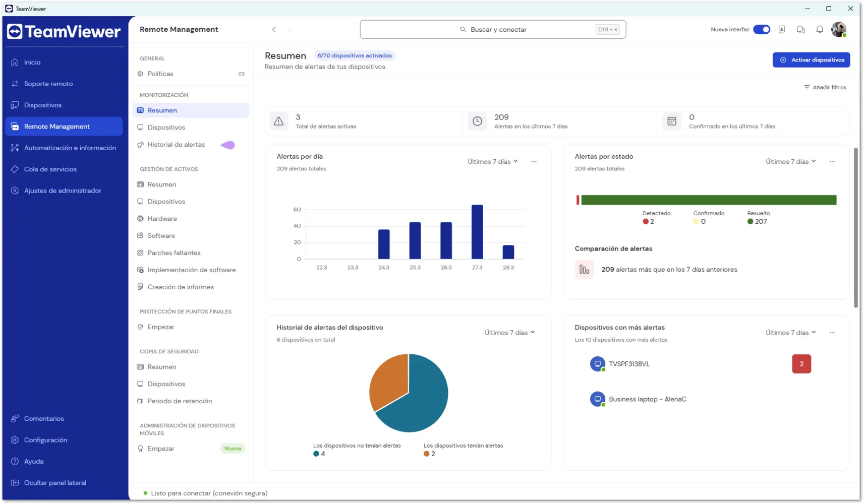
Task: Open Últimos 7 días dropdown in Dispositivos con más alertas
Action: point(791,333)
